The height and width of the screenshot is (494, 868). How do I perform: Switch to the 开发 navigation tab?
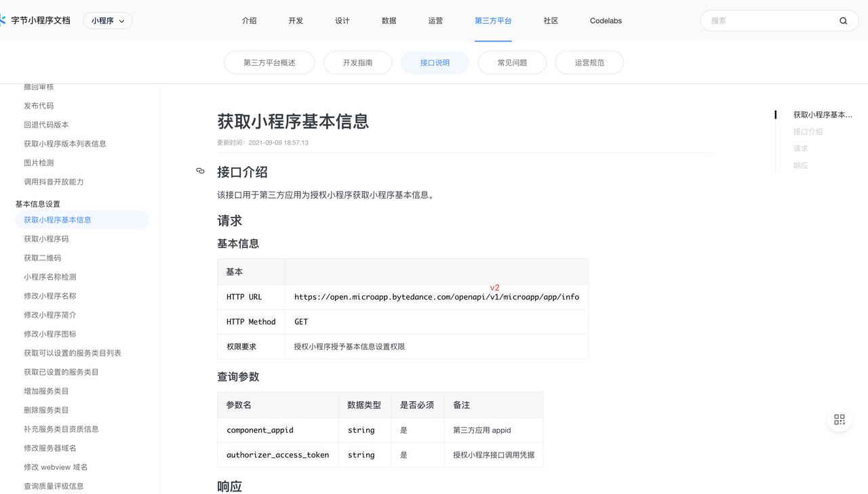tap(296, 21)
